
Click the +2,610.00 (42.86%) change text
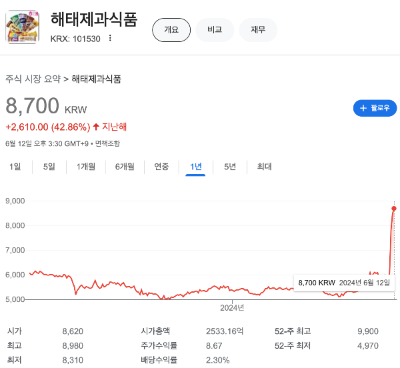point(48,127)
